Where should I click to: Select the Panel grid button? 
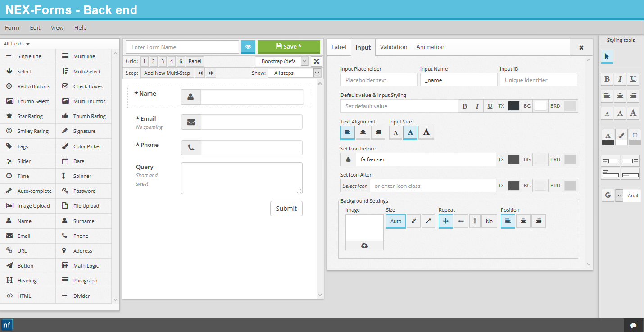click(195, 61)
